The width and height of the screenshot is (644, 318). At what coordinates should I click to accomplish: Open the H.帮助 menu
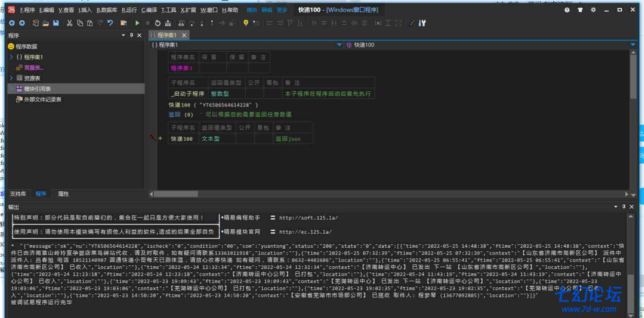(230, 10)
